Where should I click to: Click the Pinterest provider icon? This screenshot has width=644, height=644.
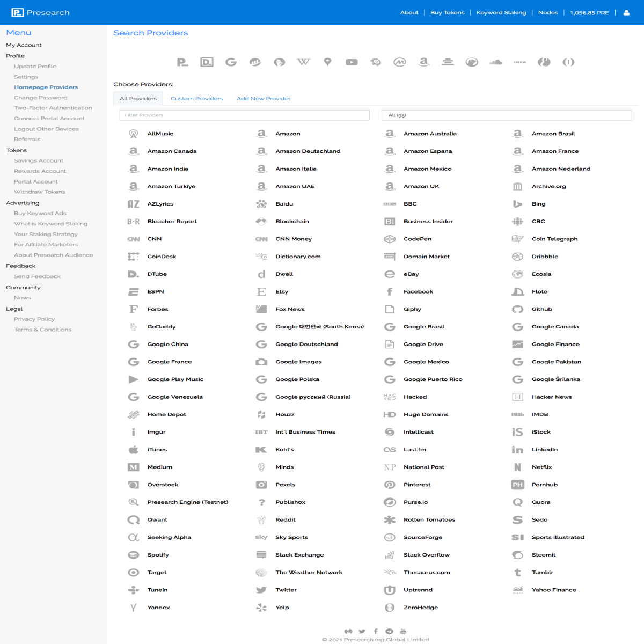tap(390, 485)
